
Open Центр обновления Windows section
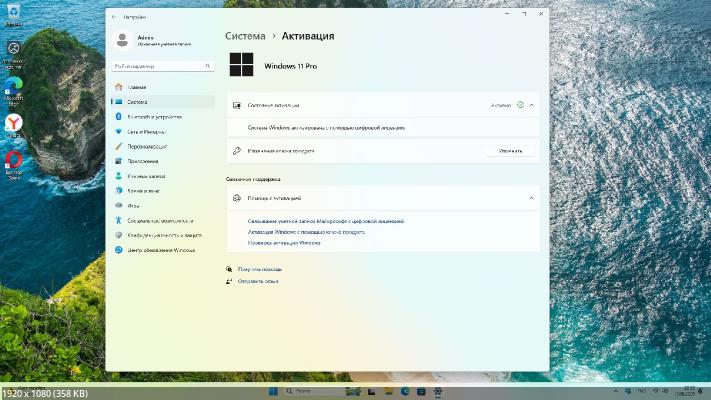163,250
